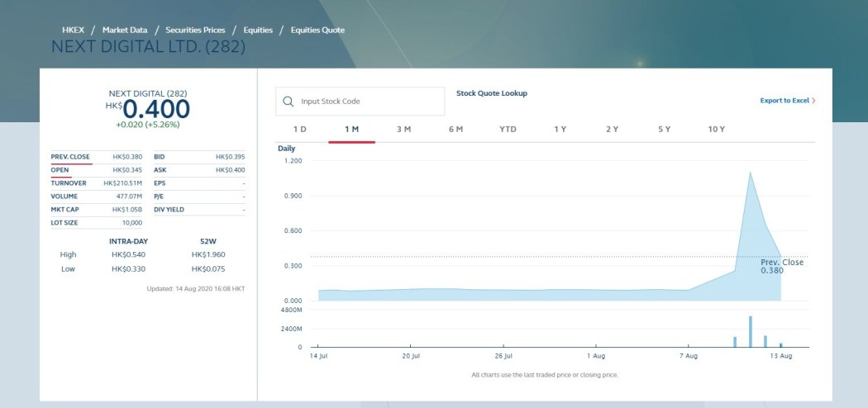The height and width of the screenshot is (408, 868).
Task: Open Market Data breadcrumb
Action: coord(125,30)
